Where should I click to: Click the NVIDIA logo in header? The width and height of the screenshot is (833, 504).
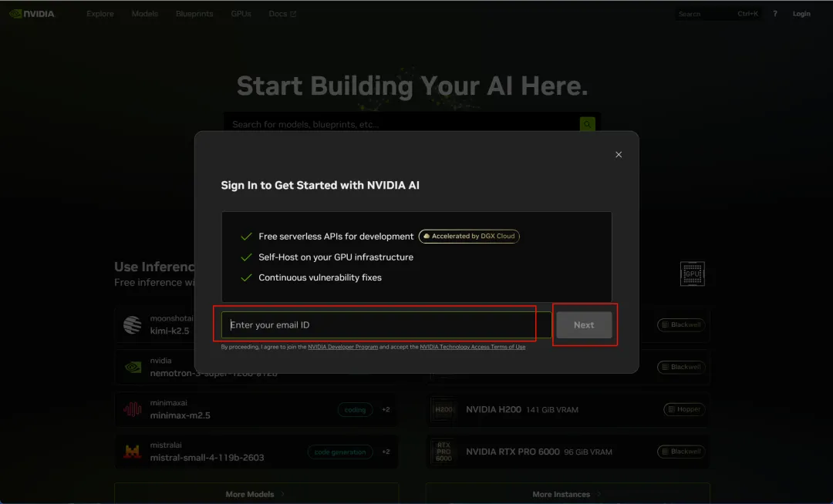32,14
